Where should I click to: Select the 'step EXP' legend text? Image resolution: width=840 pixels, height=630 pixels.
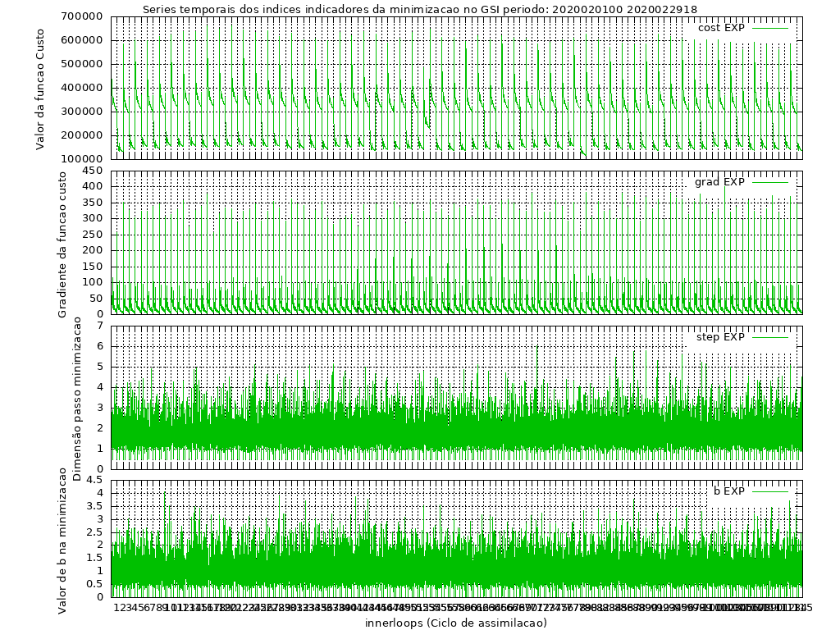click(x=720, y=337)
